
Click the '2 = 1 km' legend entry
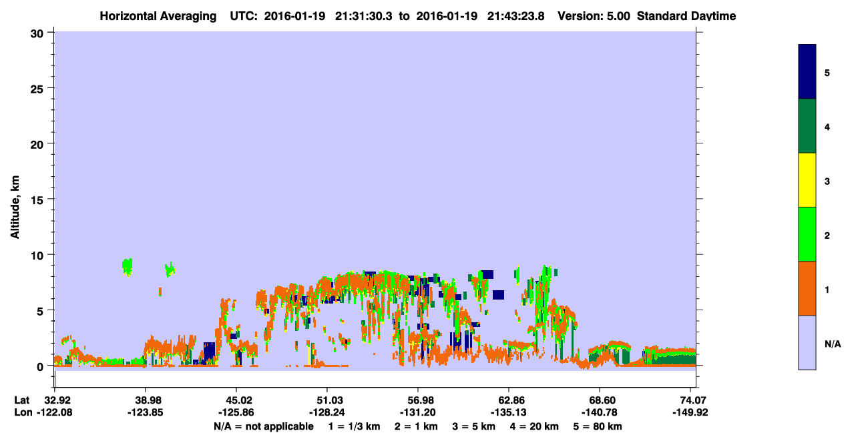click(416, 426)
